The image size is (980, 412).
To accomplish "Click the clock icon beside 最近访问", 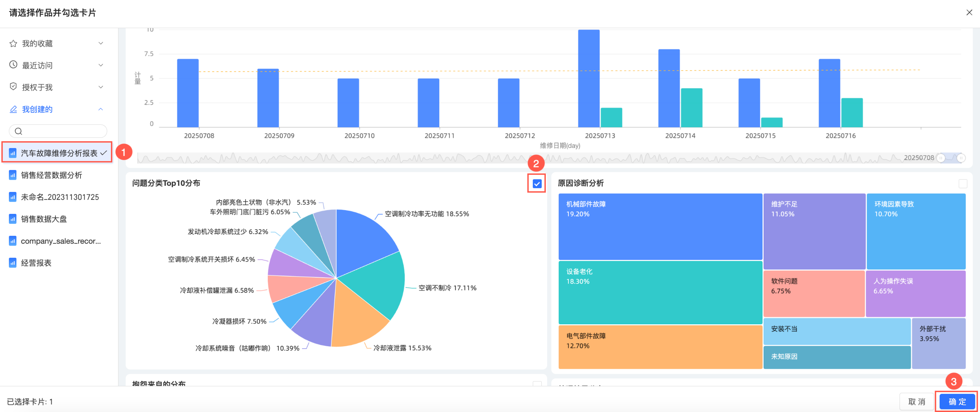I will pos(13,65).
